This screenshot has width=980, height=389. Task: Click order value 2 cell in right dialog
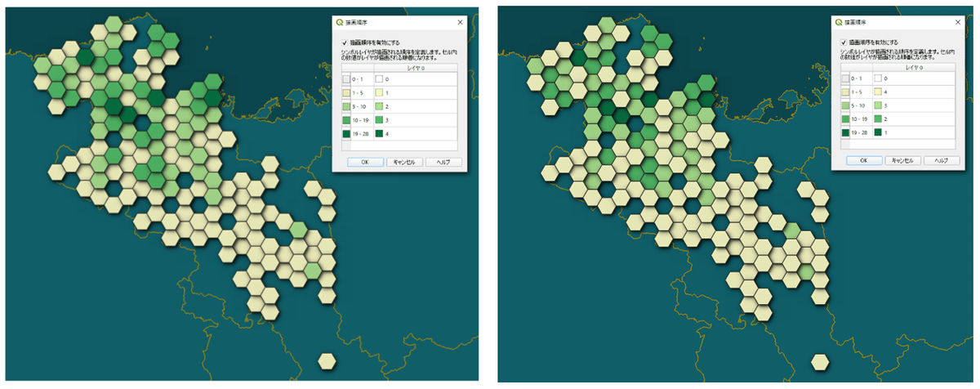(914, 119)
